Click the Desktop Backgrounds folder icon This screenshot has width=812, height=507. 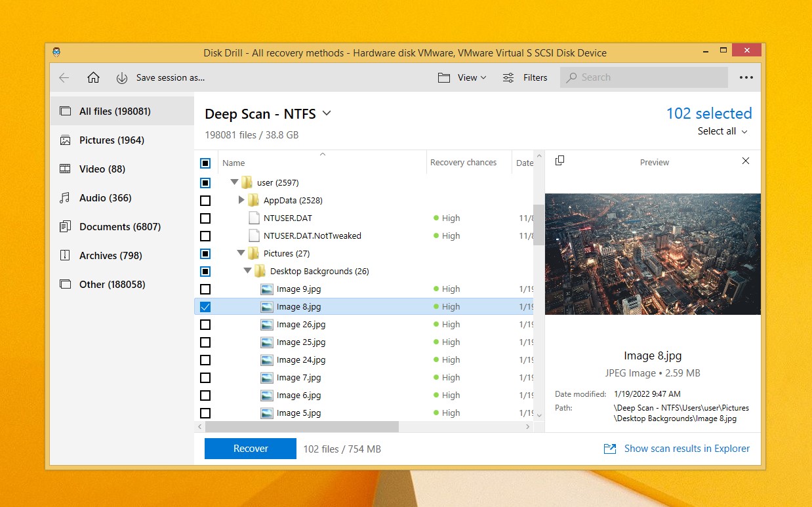tap(260, 271)
